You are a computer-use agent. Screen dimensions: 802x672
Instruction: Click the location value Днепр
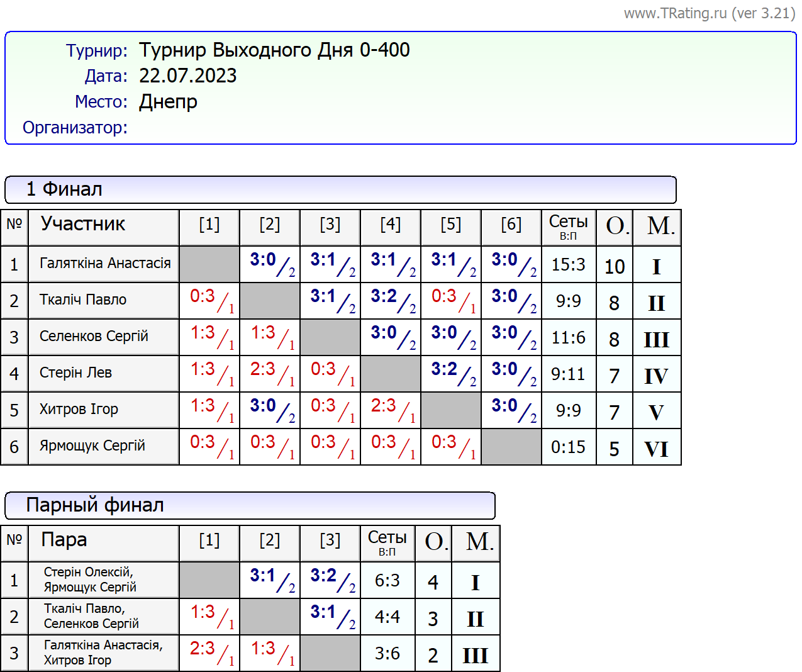(168, 102)
